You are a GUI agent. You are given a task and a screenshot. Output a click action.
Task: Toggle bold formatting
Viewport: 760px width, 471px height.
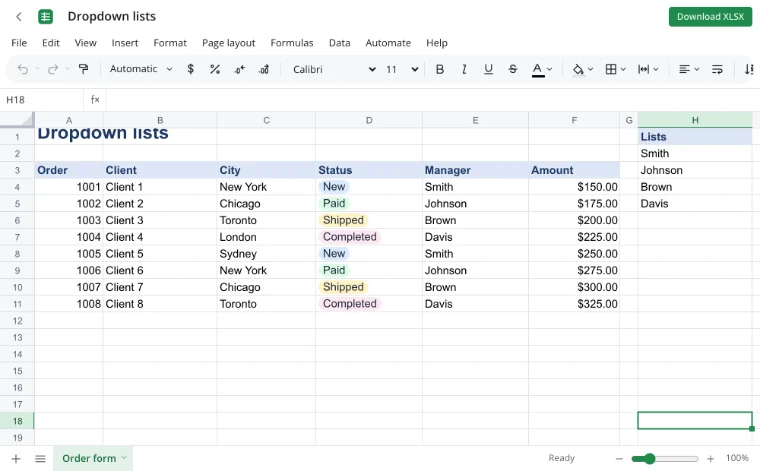point(440,69)
